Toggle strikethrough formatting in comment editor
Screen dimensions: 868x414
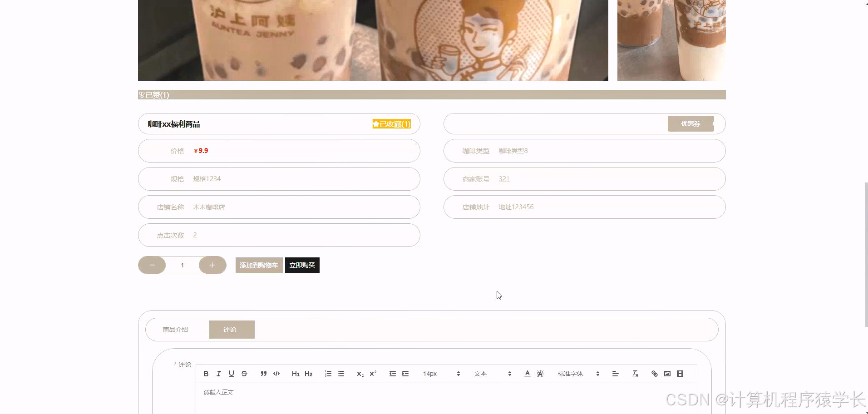click(244, 374)
